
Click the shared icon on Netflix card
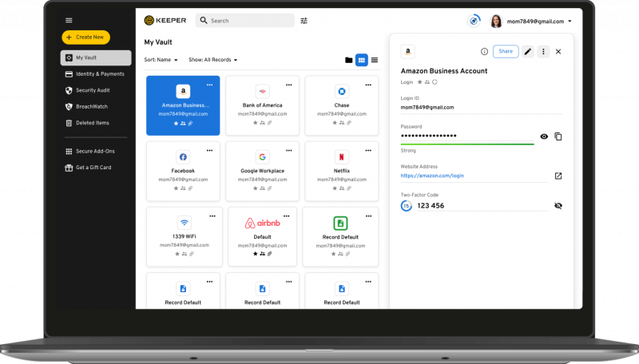(x=342, y=188)
